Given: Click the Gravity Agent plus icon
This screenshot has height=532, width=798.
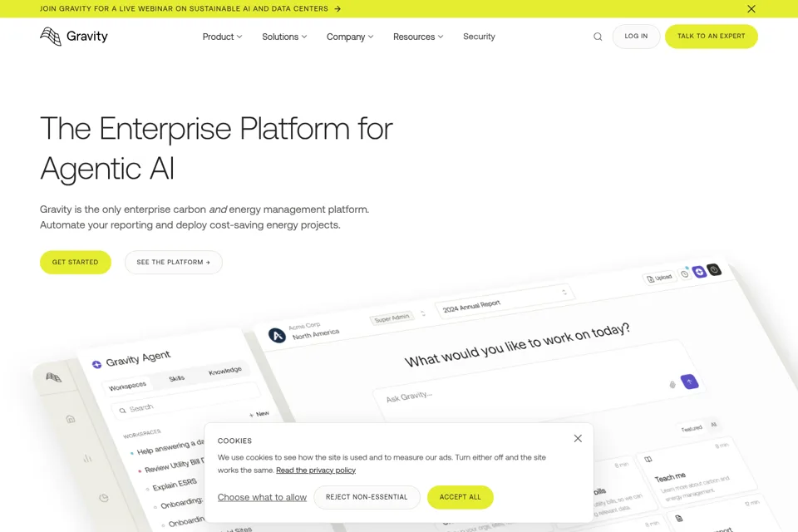Looking at the screenshot, I should [x=96, y=364].
